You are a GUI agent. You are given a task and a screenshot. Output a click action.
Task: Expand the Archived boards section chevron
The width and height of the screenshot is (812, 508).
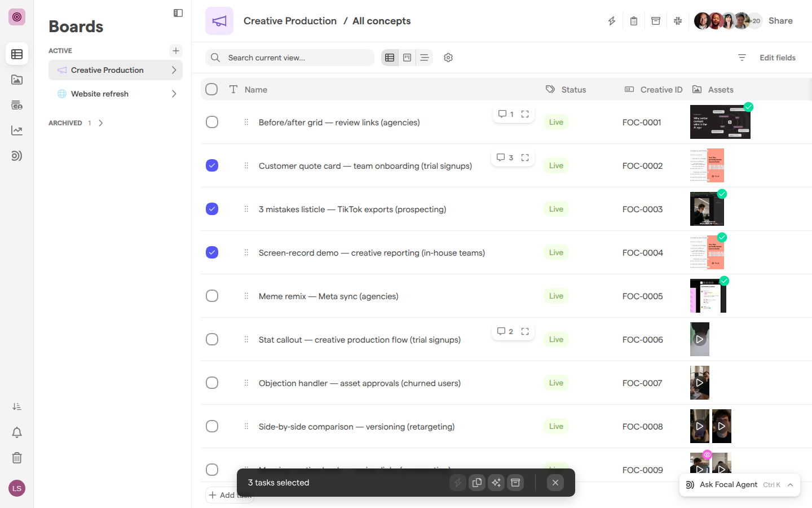click(x=101, y=123)
